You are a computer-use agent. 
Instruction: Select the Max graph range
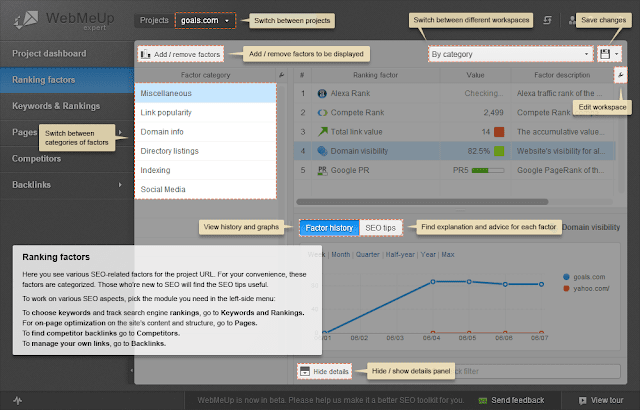448,255
